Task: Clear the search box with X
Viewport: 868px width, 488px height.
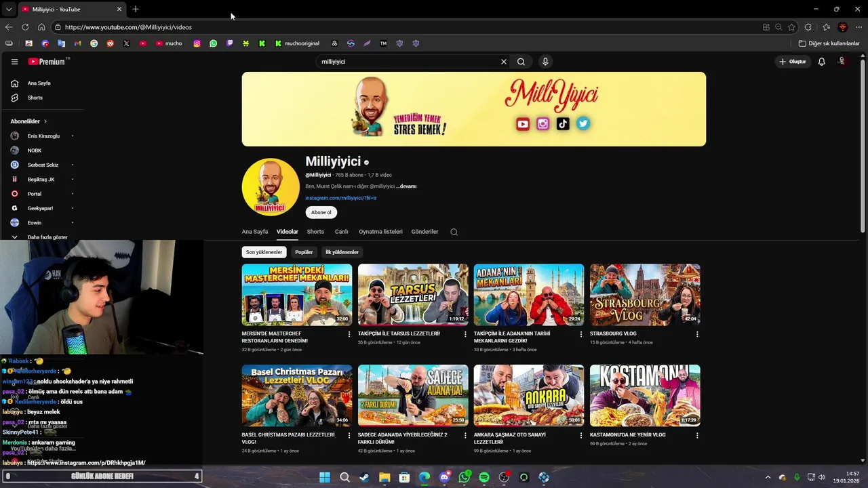Action: point(504,62)
